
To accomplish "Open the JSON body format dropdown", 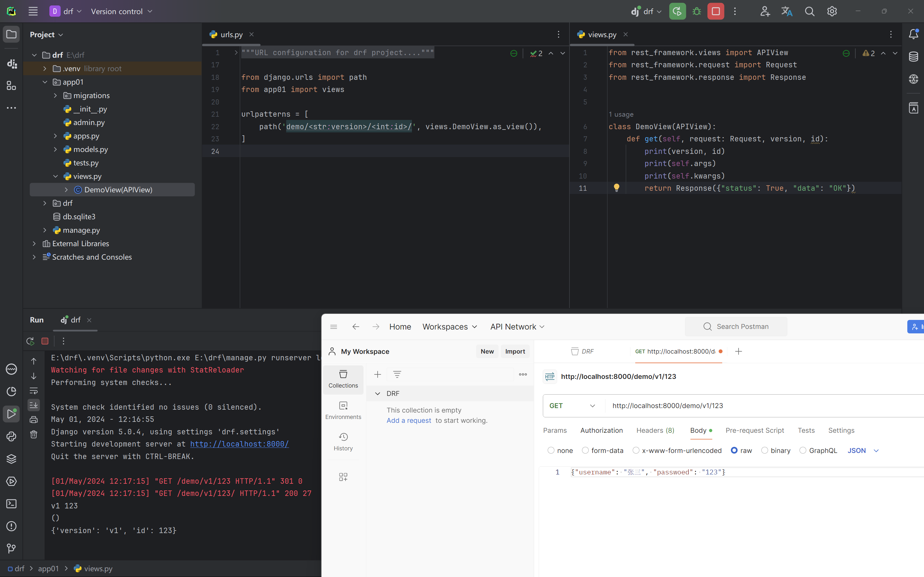I will pyautogui.click(x=863, y=450).
